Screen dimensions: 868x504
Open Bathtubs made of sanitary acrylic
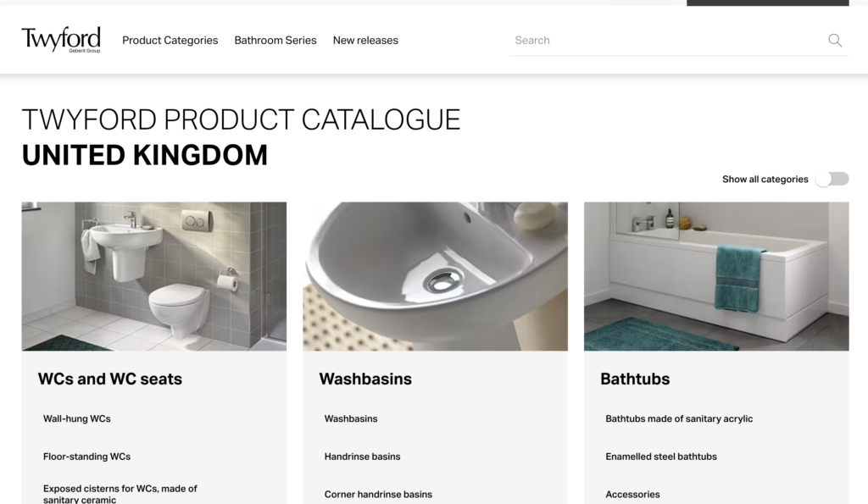[x=679, y=418]
